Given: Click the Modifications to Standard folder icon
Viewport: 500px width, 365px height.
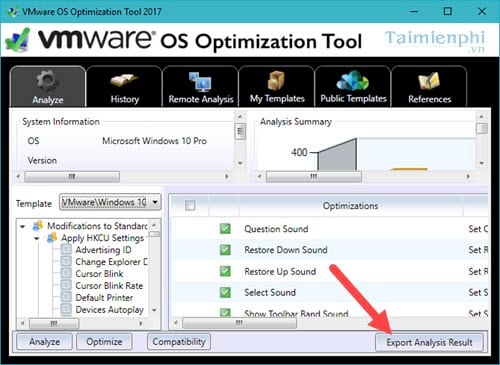Looking at the screenshot, I should click(x=38, y=226).
